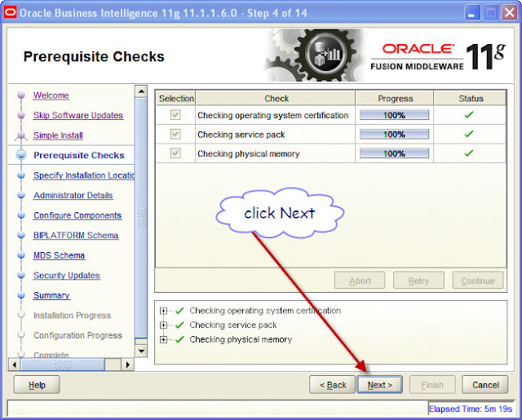The image size is (522, 420).
Task: Click progress bar for service pack check
Action: 394,135
